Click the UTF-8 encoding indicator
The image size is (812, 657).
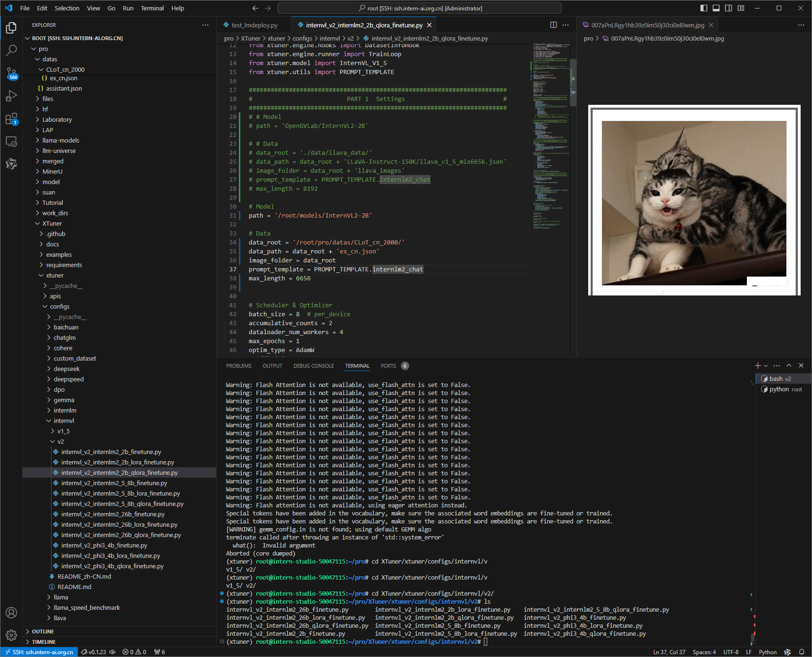[731, 652]
